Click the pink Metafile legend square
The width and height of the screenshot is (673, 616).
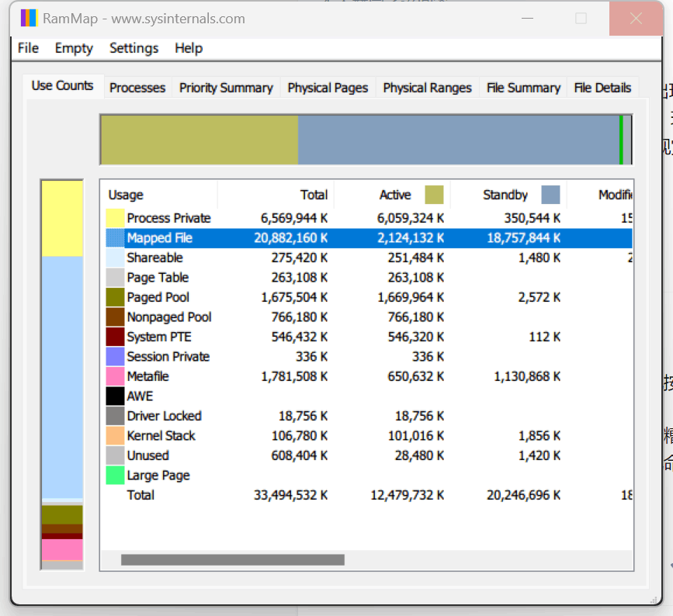pyautogui.click(x=113, y=376)
